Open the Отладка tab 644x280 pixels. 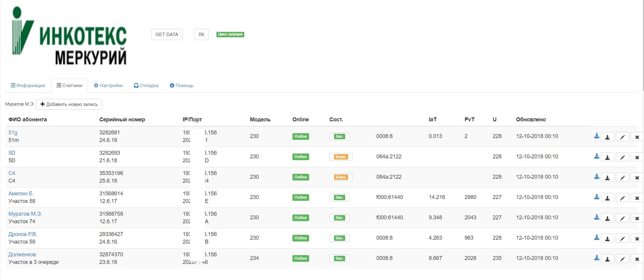[146, 86]
